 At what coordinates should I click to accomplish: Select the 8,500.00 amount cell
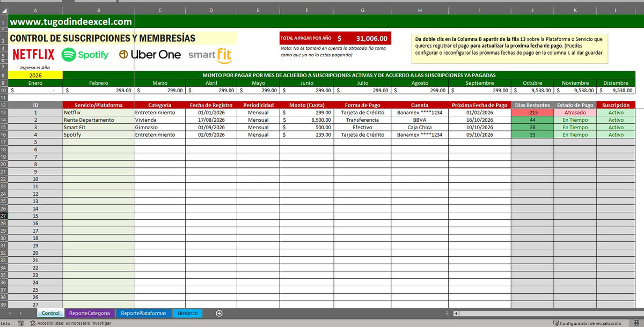[x=307, y=120]
